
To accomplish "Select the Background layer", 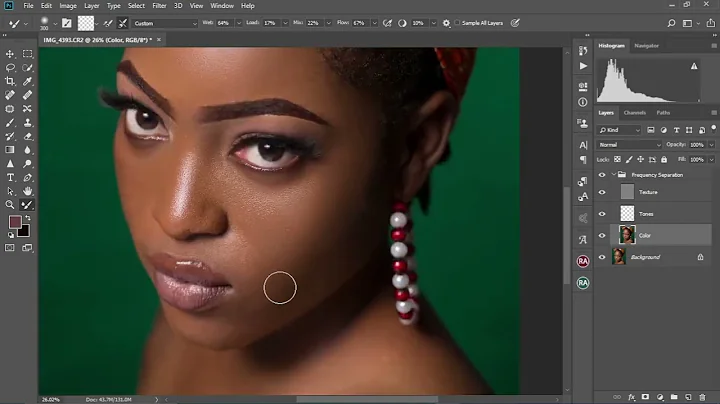I will tap(661, 257).
